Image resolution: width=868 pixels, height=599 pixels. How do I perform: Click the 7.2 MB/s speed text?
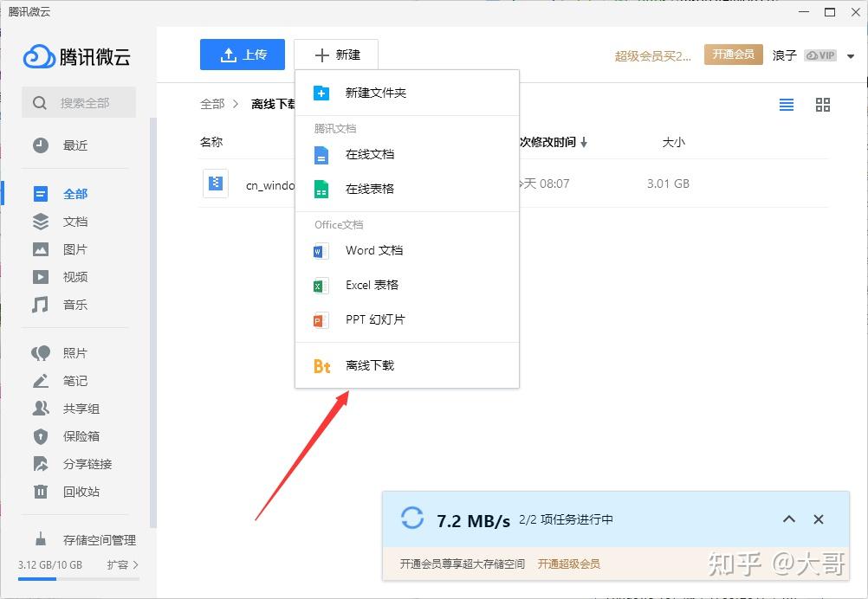point(473,521)
